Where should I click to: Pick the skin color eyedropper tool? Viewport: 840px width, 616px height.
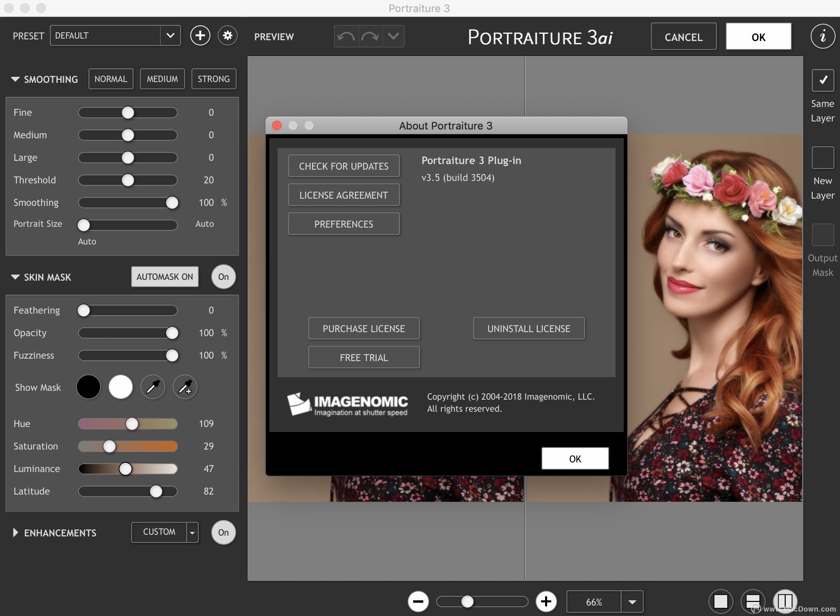point(153,387)
